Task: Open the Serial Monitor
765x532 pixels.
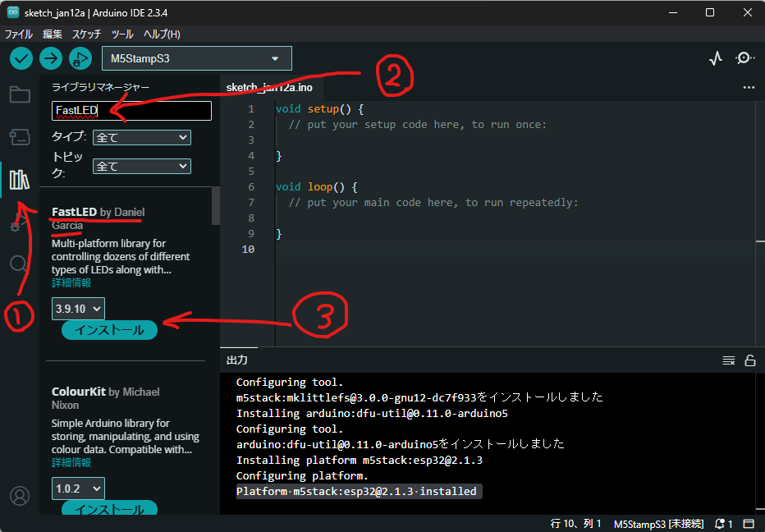Action: click(x=744, y=58)
